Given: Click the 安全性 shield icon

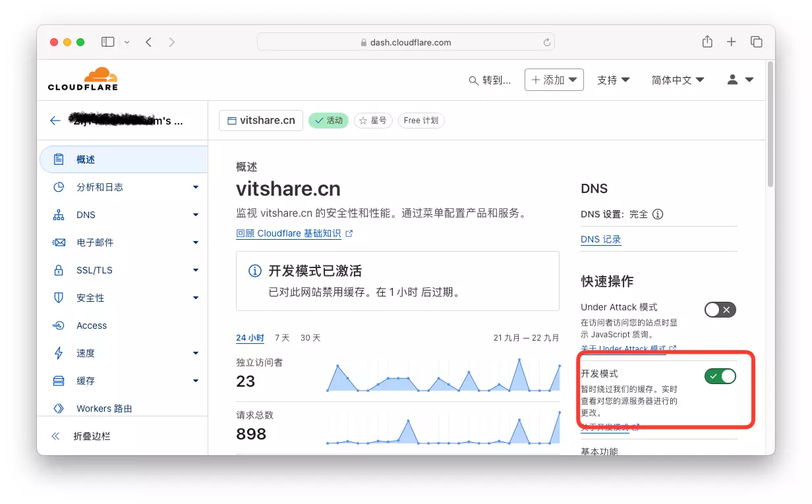Looking at the screenshot, I should (x=59, y=298).
